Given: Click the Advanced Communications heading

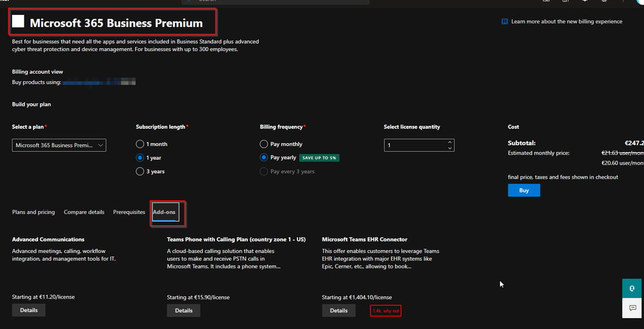Looking at the screenshot, I should (48, 239).
